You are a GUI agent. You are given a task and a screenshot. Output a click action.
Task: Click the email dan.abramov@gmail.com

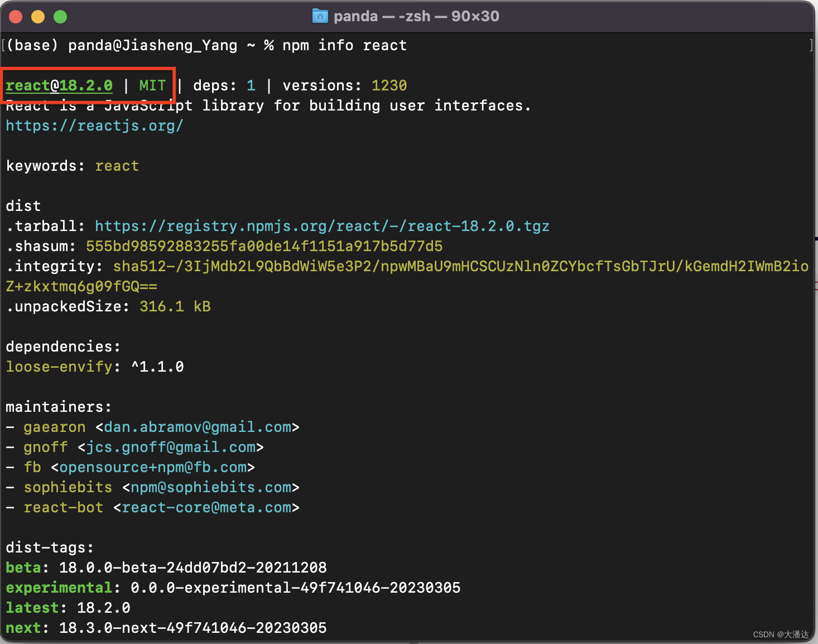198,427
